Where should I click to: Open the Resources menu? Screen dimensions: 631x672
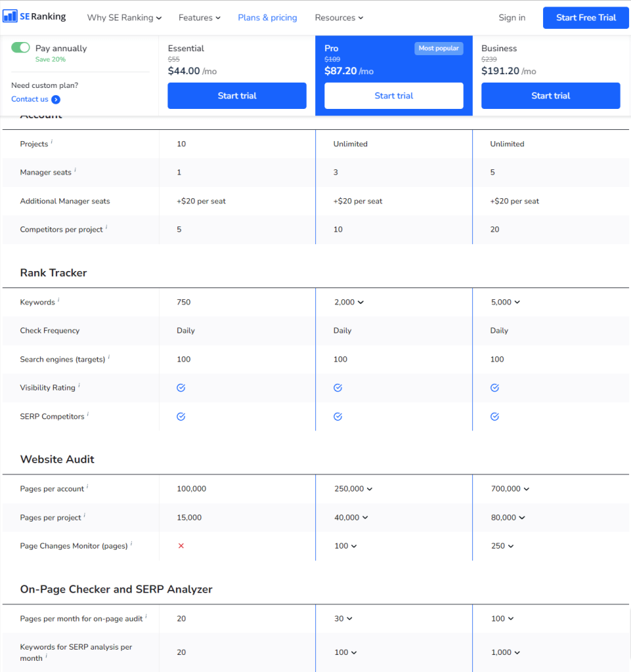click(339, 18)
